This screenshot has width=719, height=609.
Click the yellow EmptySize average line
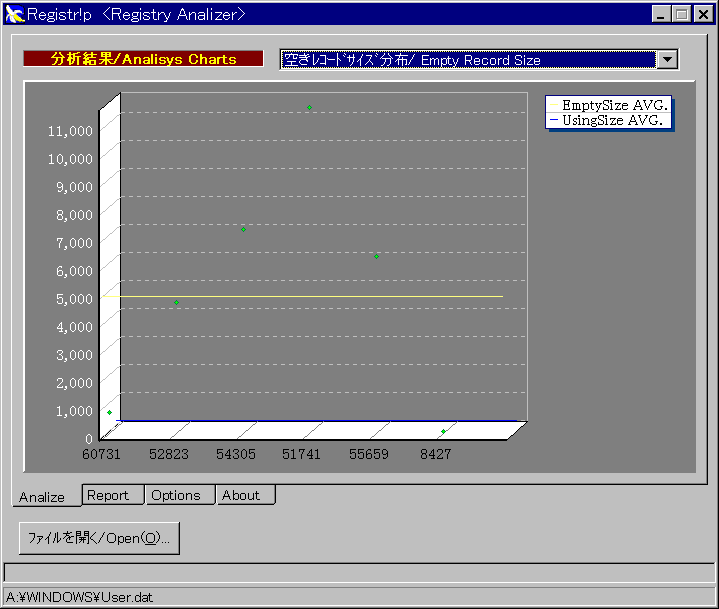coord(300,297)
